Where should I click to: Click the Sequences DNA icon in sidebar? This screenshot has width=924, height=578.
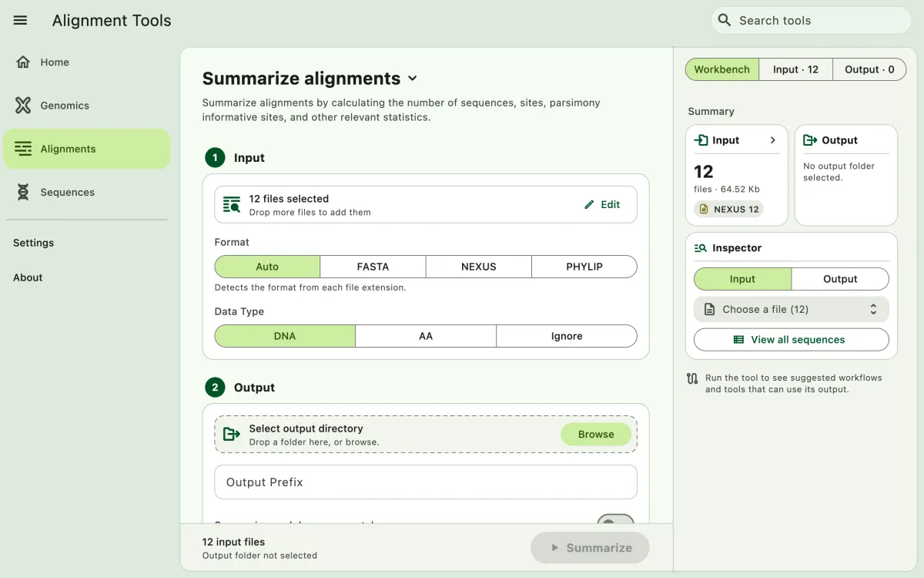pyautogui.click(x=23, y=192)
